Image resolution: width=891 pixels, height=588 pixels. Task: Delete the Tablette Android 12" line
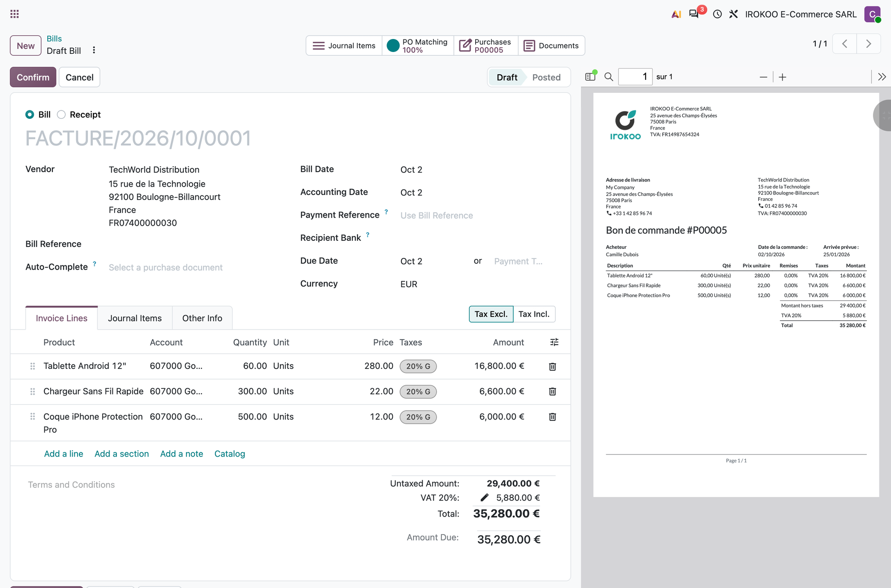click(552, 367)
